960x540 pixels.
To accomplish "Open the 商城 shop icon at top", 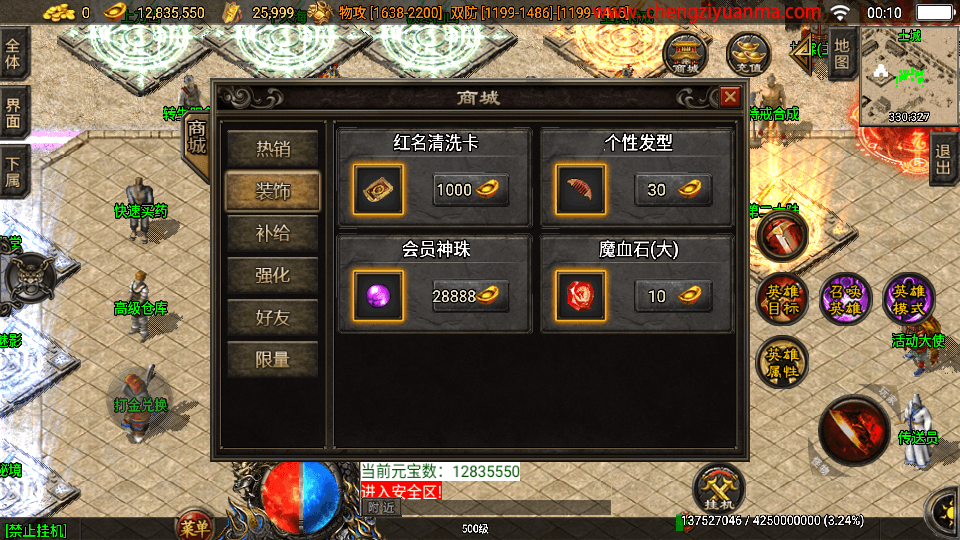I will click(685, 55).
